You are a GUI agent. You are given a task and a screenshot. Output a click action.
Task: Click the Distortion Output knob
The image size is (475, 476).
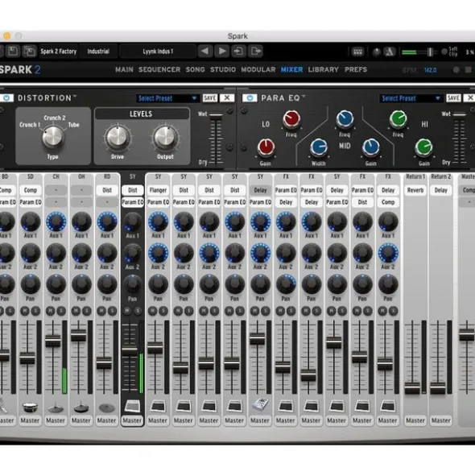(165, 137)
